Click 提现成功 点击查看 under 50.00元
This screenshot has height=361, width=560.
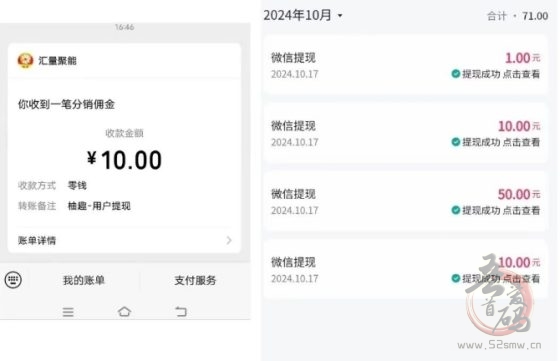(501, 210)
